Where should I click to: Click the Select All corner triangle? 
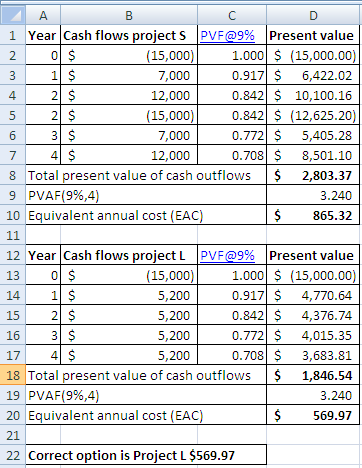13,15
